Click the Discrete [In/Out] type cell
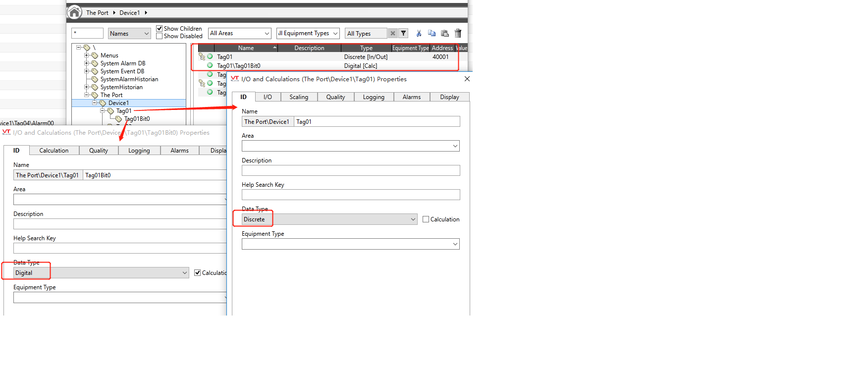The image size is (868, 370). coord(366,57)
